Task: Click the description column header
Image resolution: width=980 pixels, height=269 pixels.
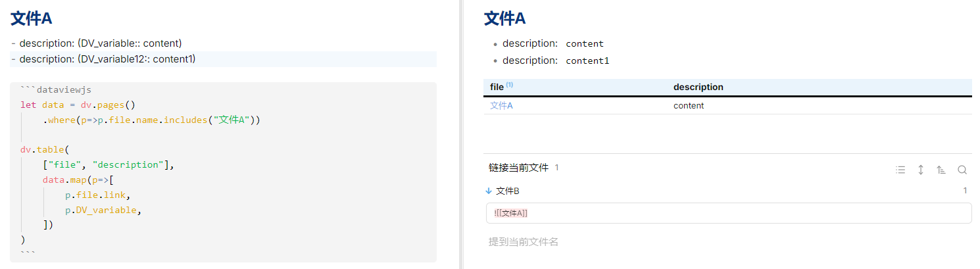Action: point(698,87)
